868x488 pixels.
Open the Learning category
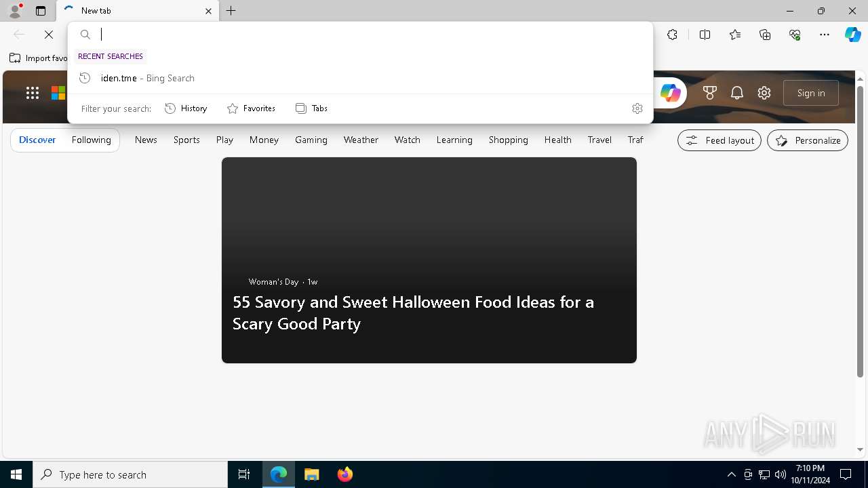pos(454,140)
